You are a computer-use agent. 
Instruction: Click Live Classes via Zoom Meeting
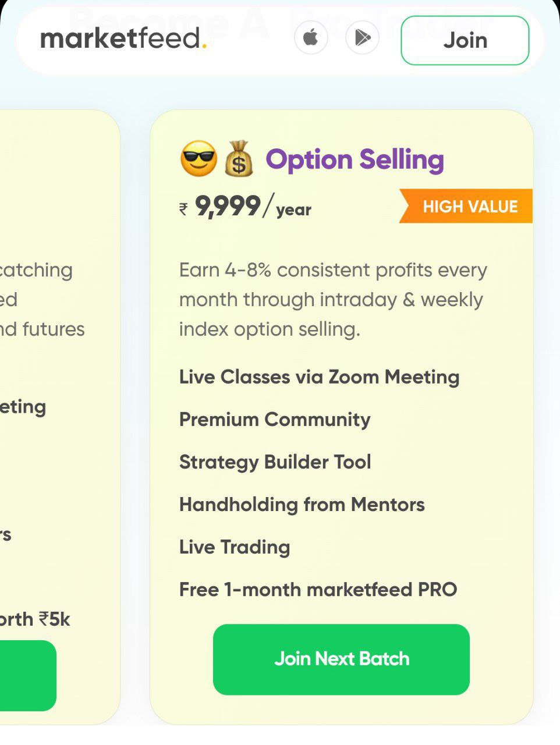(x=319, y=377)
